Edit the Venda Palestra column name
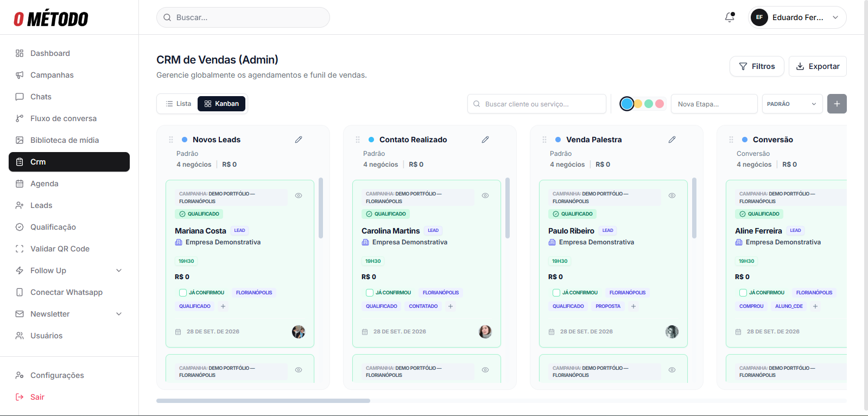The width and height of the screenshot is (868, 416). coord(672,140)
